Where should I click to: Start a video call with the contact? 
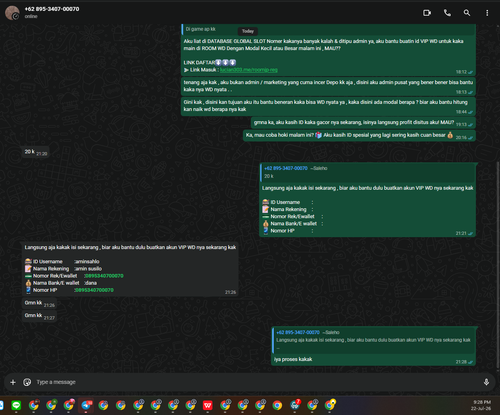pos(427,13)
